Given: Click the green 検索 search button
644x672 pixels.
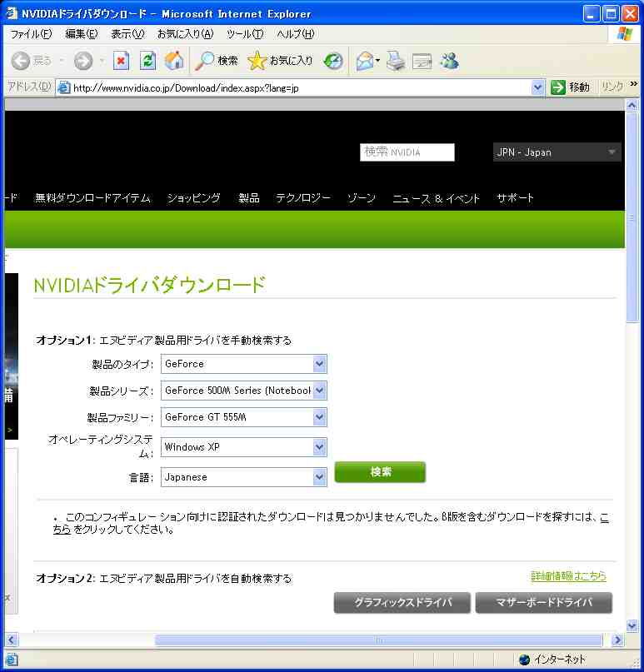Looking at the screenshot, I should tap(380, 472).
